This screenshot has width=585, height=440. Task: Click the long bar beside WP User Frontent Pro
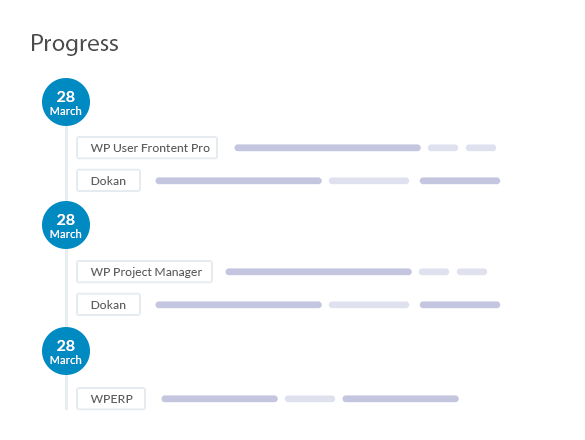tap(328, 148)
